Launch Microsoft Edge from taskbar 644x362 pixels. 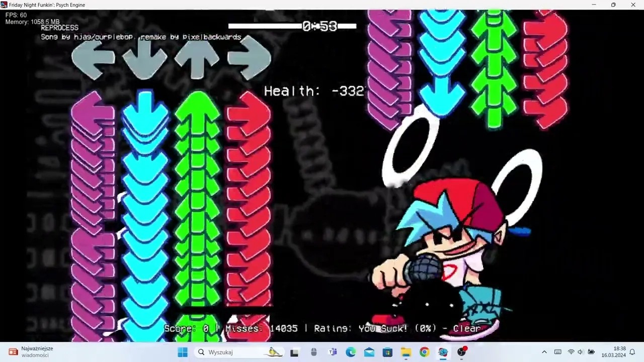[x=351, y=352]
